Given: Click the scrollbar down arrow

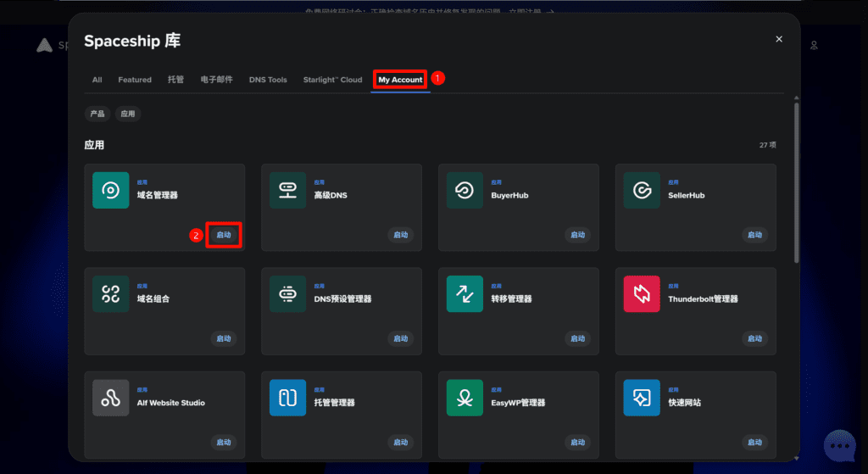Looking at the screenshot, I should [797, 458].
